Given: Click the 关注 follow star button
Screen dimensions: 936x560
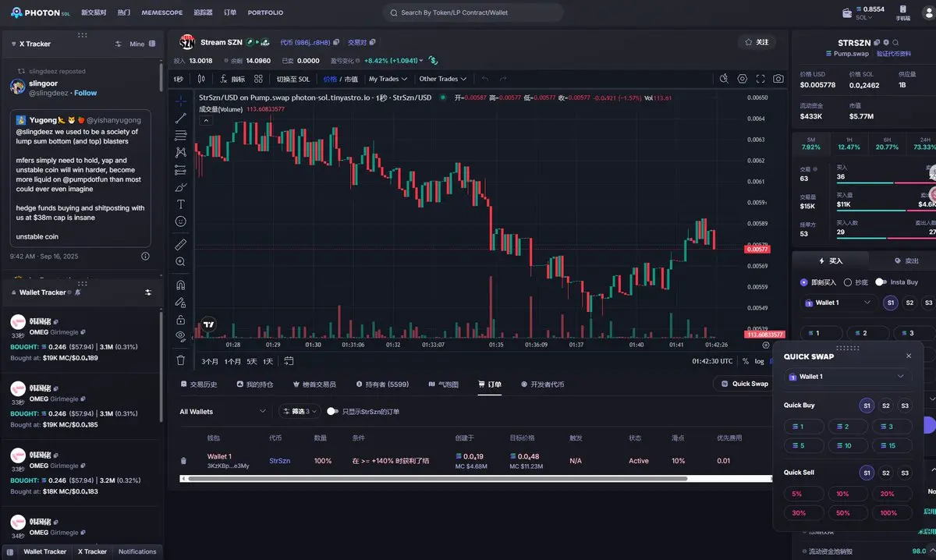Looking at the screenshot, I should pos(757,42).
